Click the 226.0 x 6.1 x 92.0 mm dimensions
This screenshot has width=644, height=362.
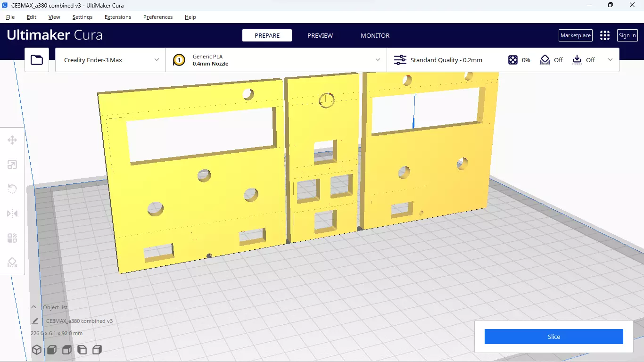click(57, 333)
